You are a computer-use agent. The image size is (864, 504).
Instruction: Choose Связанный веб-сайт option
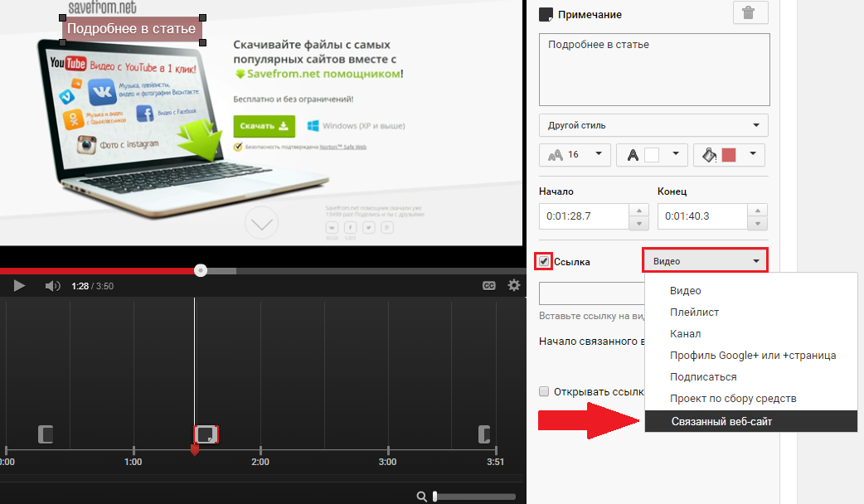(751, 421)
